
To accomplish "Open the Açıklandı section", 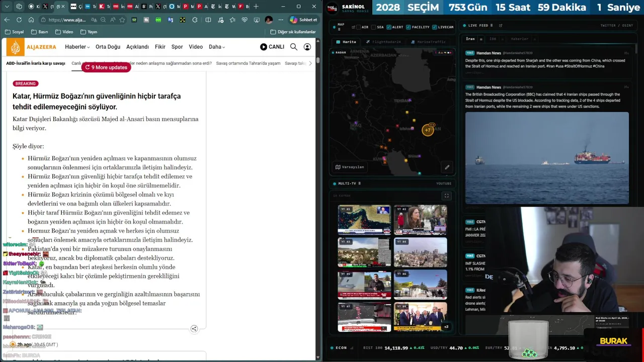I will click(x=137, y=47).
